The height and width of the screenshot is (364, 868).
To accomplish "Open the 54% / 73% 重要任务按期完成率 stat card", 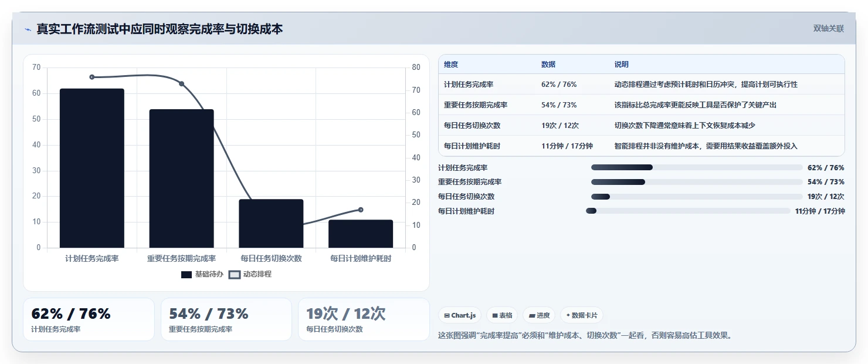I will point(226,319).
